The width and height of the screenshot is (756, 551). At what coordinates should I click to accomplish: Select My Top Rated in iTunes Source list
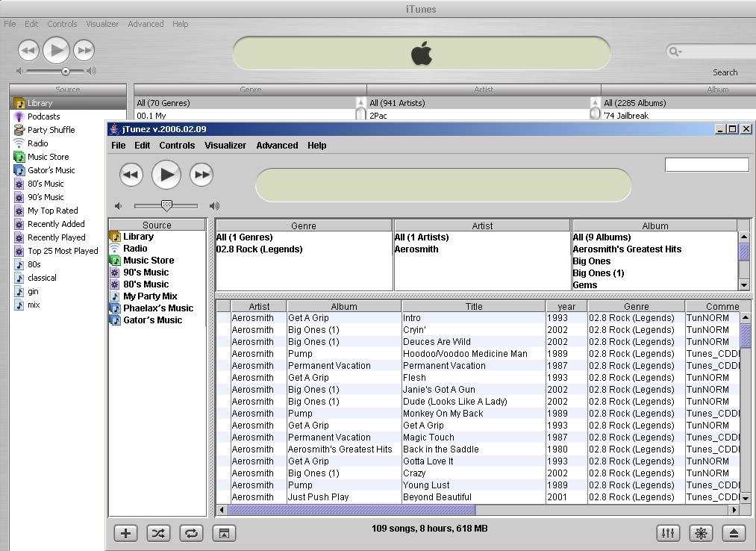coord(52,211)
